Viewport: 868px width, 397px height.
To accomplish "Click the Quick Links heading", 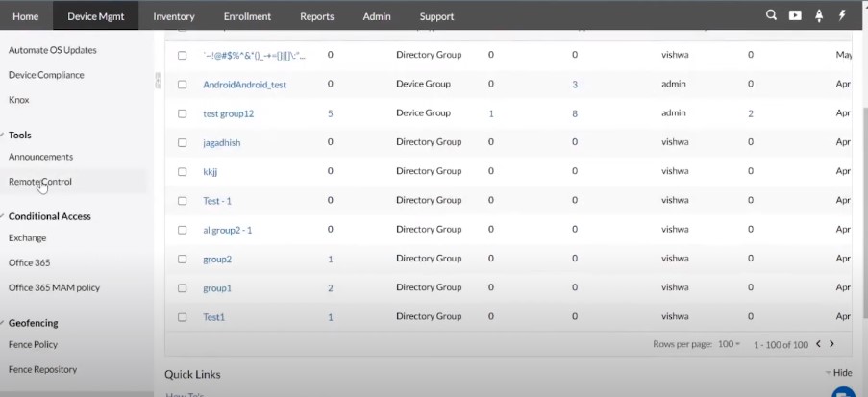I will point(192,374).
